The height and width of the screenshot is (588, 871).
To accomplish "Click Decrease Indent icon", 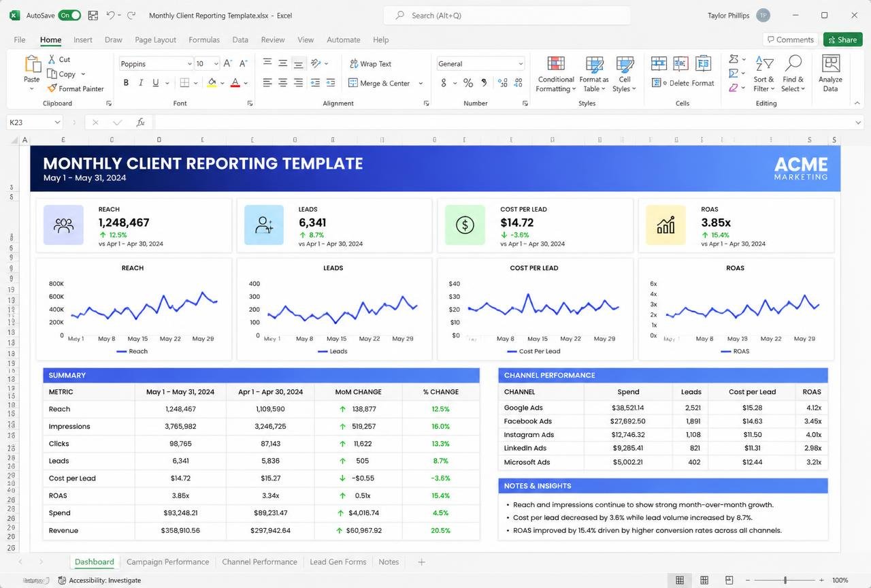I will coord(315,83).
